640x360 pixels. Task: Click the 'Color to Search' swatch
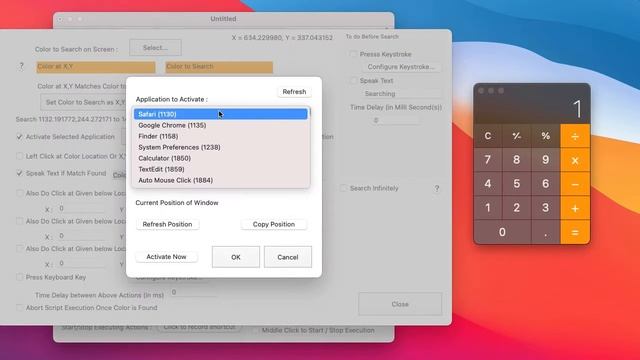click(x=219, y=67)
